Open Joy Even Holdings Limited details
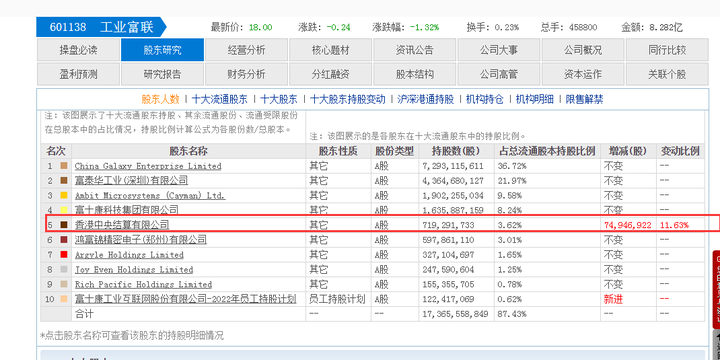 (134, 270)
